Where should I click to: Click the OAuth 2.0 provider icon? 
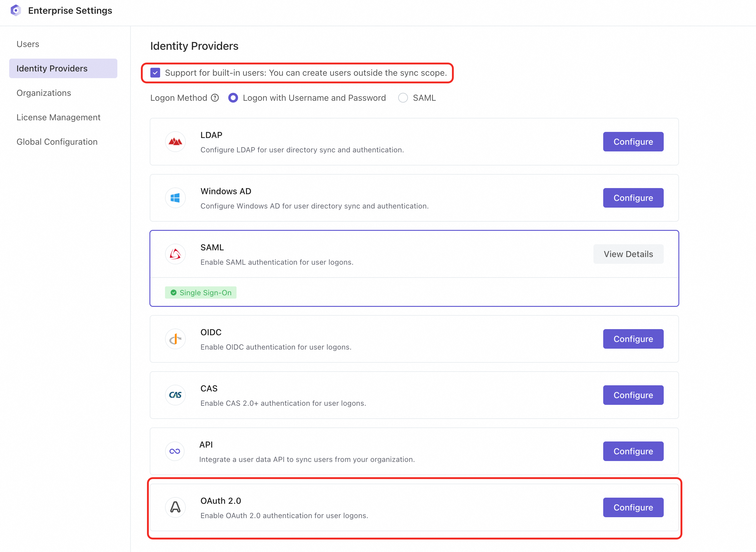(x=175, y=507)
